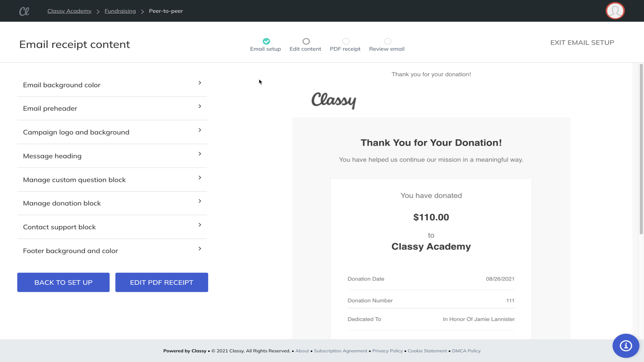Click the user profile avatar icon
This screenshot has height=362, width=644.
coord(615,11)
